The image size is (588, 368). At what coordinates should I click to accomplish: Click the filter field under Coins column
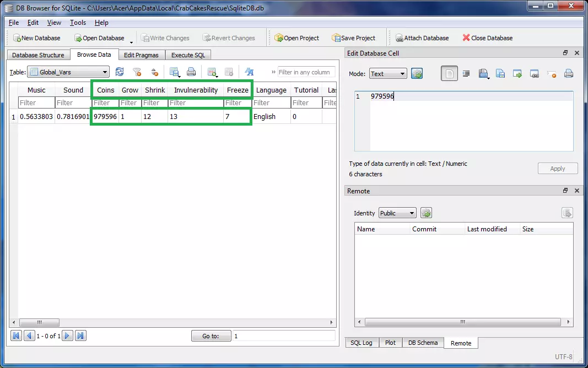[x=105, y=102]
